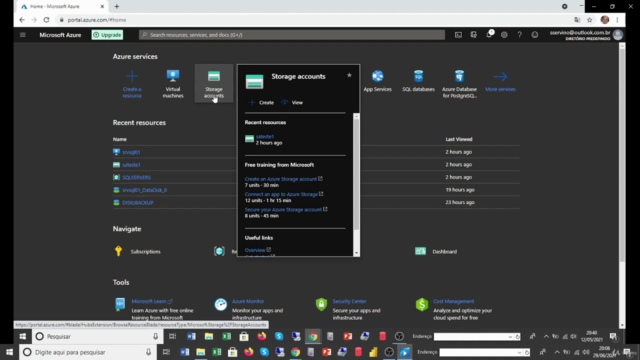This screenshot has width=640, height=360.
Task: Open the DISKBACKUP recent resource
Action: (x=138, y=202)
